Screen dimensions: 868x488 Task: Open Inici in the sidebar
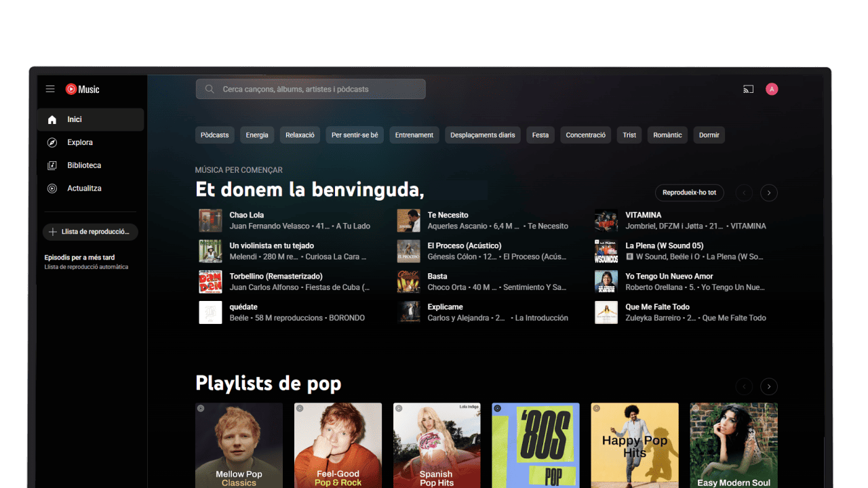[90, 119]
